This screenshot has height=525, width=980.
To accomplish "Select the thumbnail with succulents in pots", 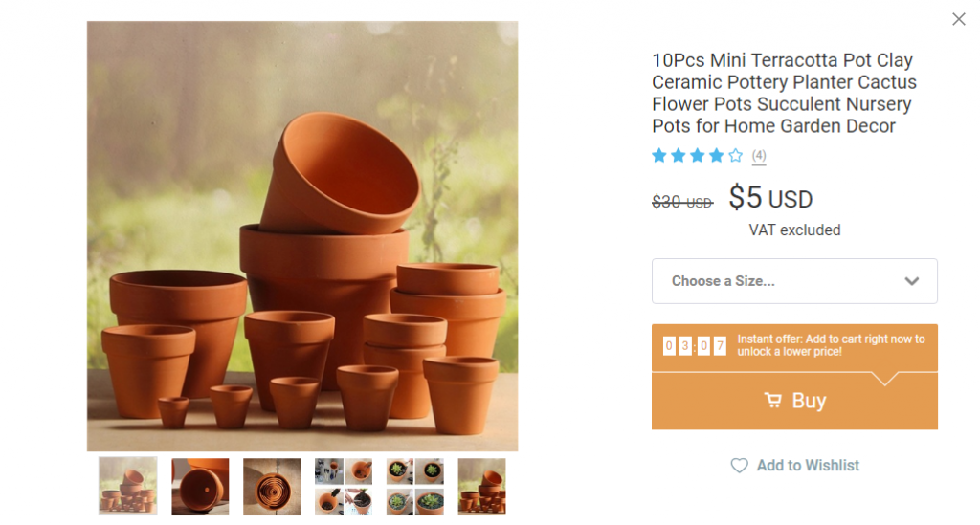I will (415, 486).
